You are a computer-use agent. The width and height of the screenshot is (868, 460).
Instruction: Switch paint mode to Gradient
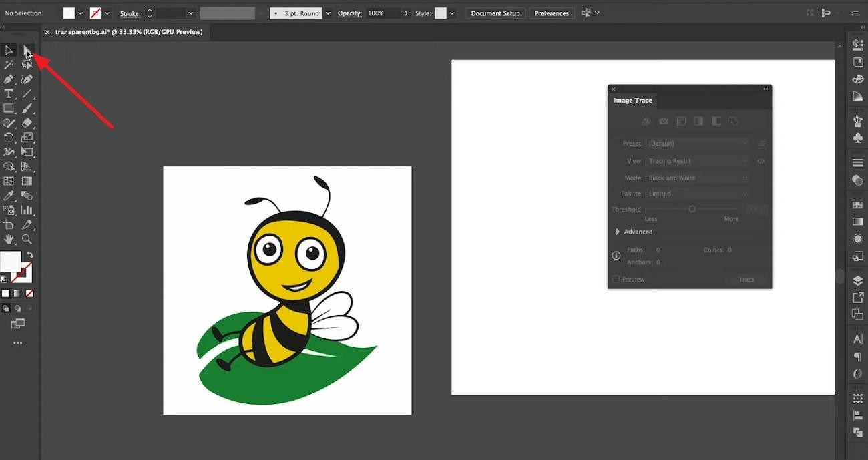17,294
